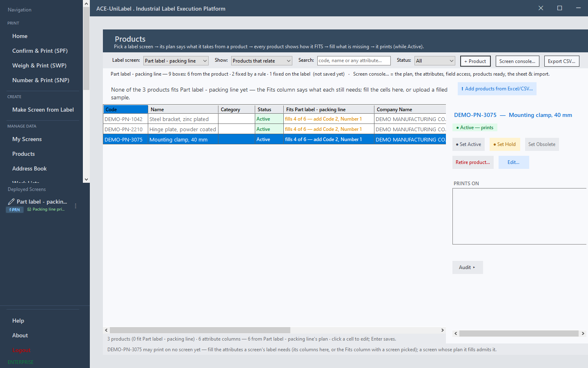Click the product table's horizontal scrollbar right arrow

(442, 330)
